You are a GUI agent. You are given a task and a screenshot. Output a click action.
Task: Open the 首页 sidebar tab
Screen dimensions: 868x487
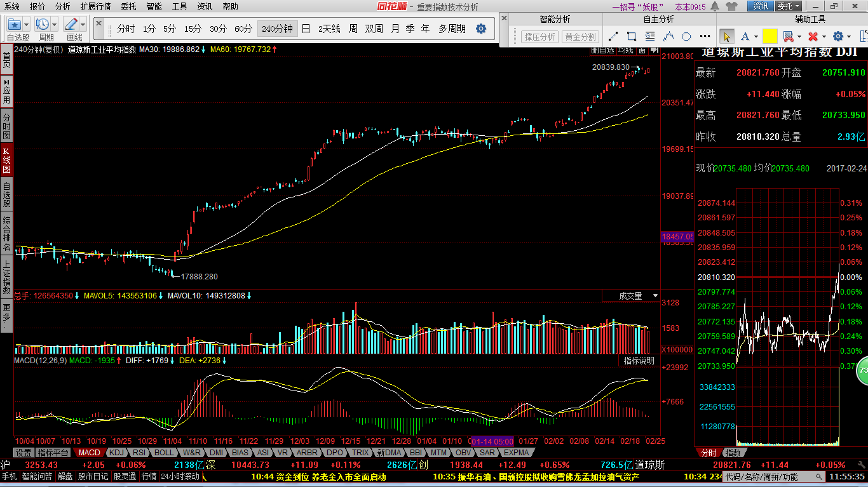(6, 60)
